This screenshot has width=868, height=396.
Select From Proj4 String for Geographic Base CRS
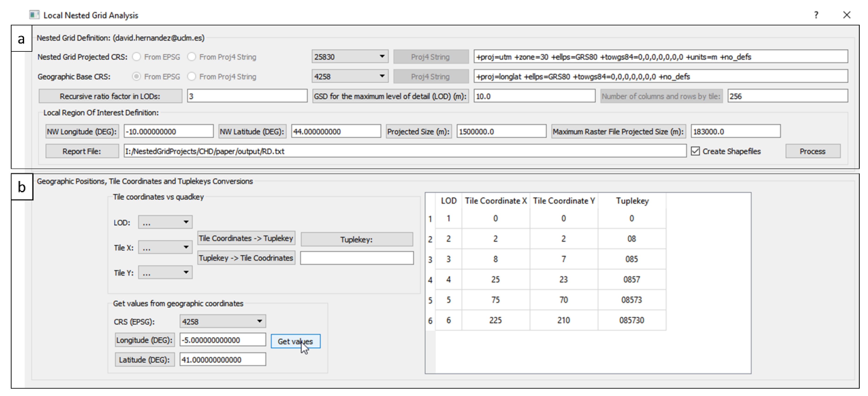(x=192, y=76)
